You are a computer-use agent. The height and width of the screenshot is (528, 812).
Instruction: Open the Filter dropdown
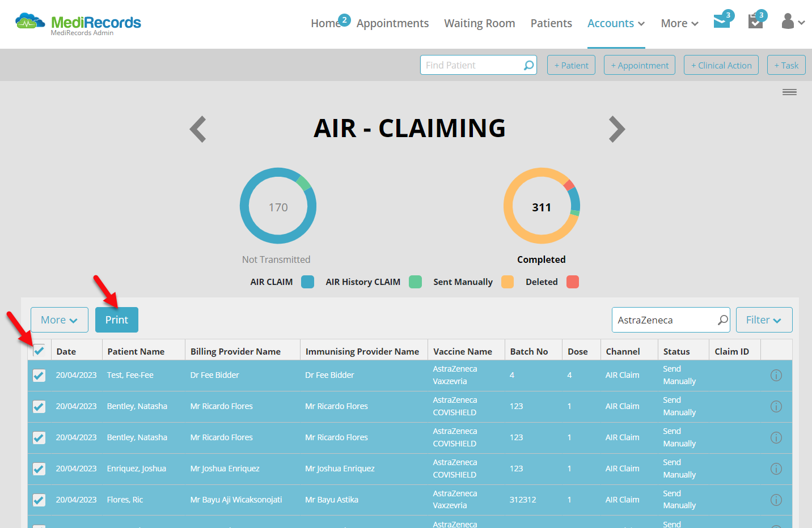(x=764, y=320)
